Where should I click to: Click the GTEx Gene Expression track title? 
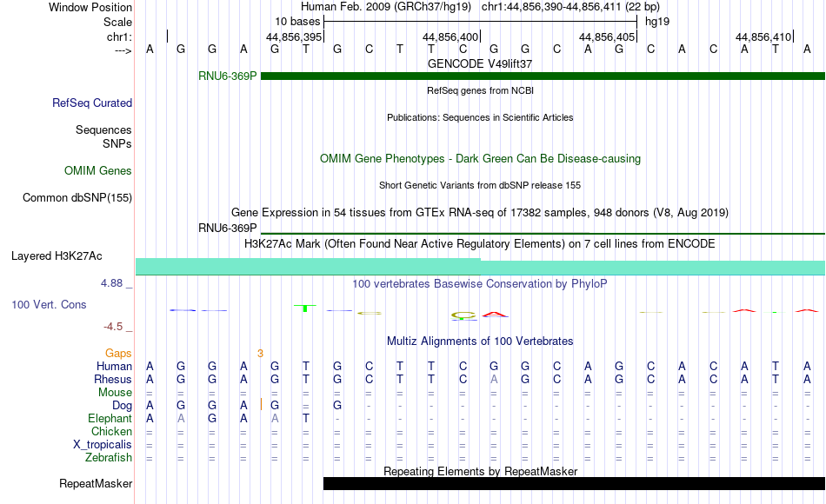coord(480,213)
